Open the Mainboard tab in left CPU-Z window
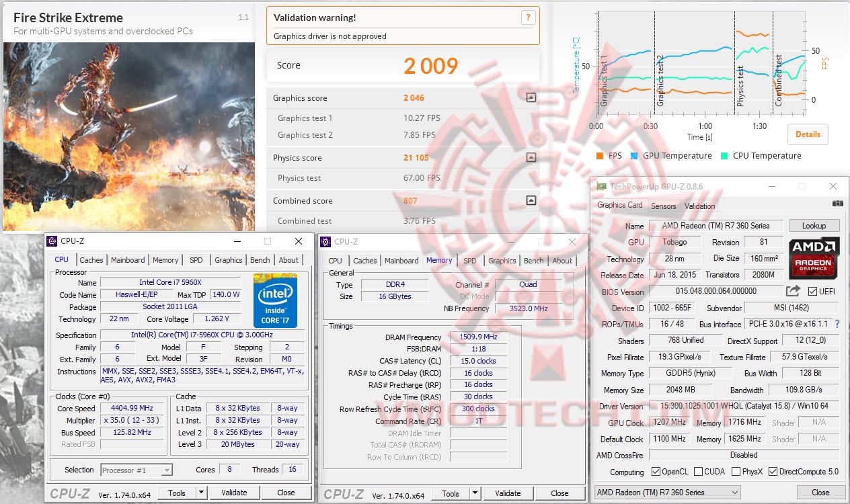 [x=128, y=260]
